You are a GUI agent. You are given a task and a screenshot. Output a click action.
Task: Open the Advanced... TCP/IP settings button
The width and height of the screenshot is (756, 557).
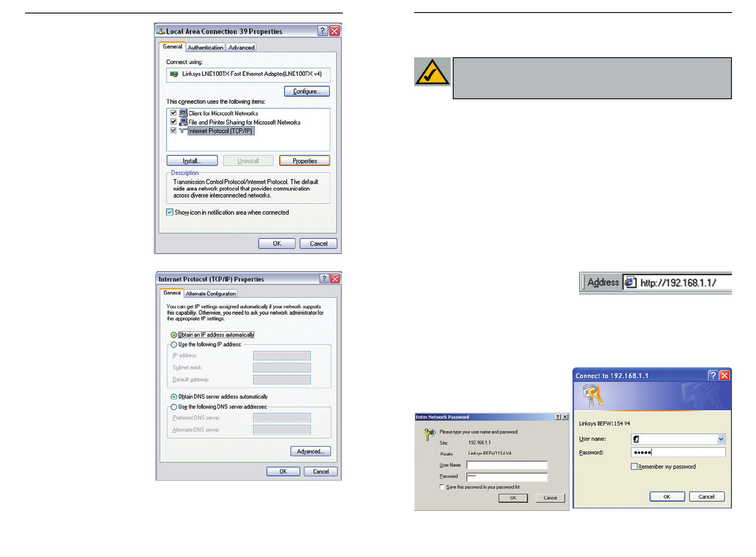tap(310, 451)
